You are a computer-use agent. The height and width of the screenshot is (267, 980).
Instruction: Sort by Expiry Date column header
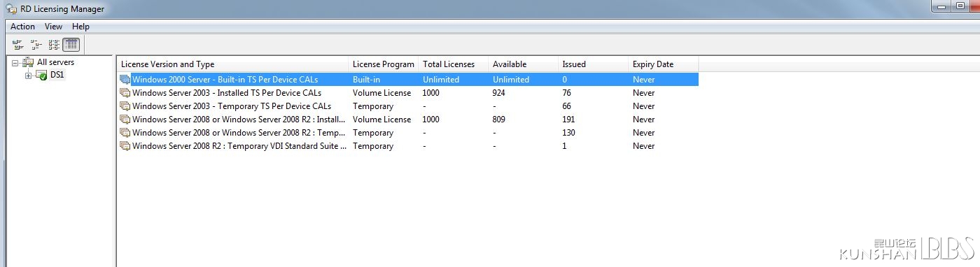(x=663, y=64)
